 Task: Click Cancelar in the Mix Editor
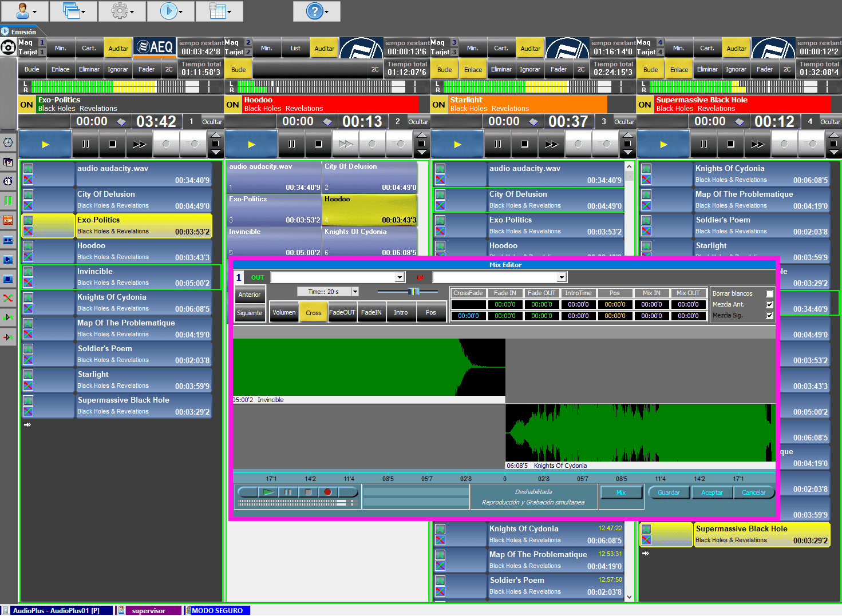(x=753, y=492)
